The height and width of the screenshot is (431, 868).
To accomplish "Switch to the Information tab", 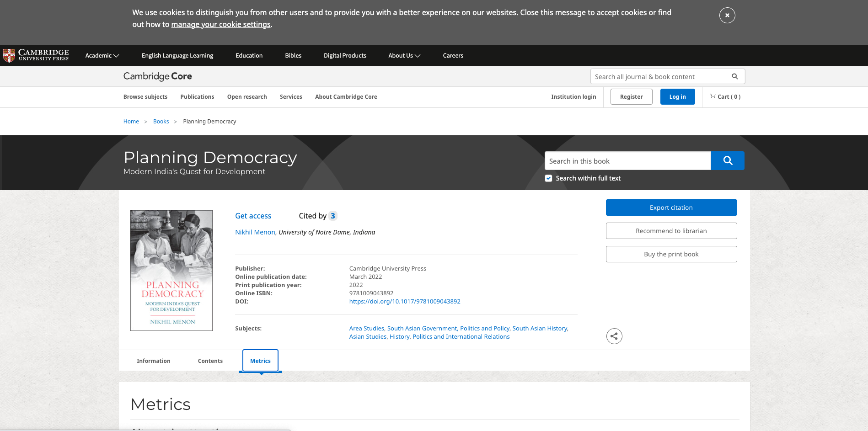I will [153, 361].
